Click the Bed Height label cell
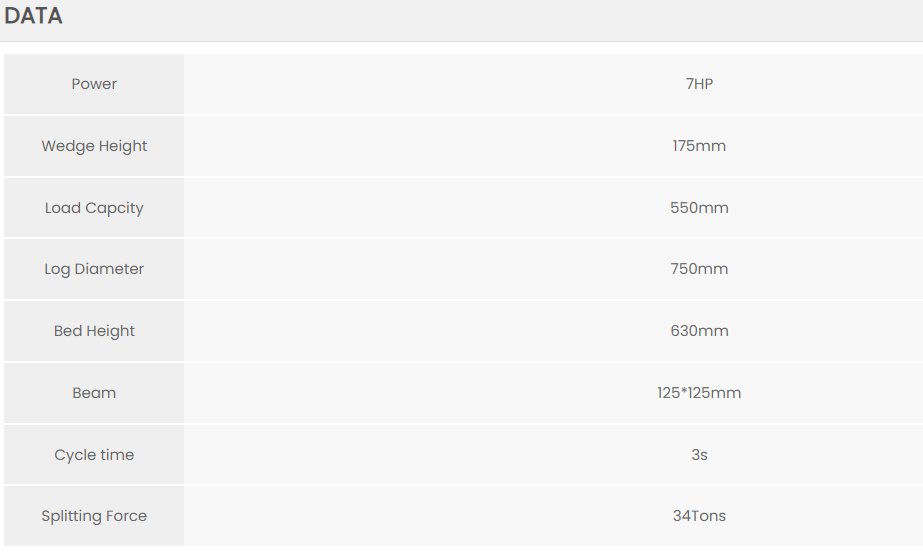Image resolution: width=923 pixels, height=555 pixels. 94,331
